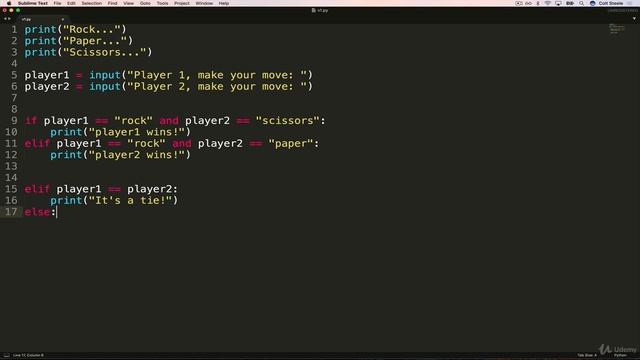This screenshot has height=360, width=640.
Task: Click the input function on line 5
Action: point(105,75)
